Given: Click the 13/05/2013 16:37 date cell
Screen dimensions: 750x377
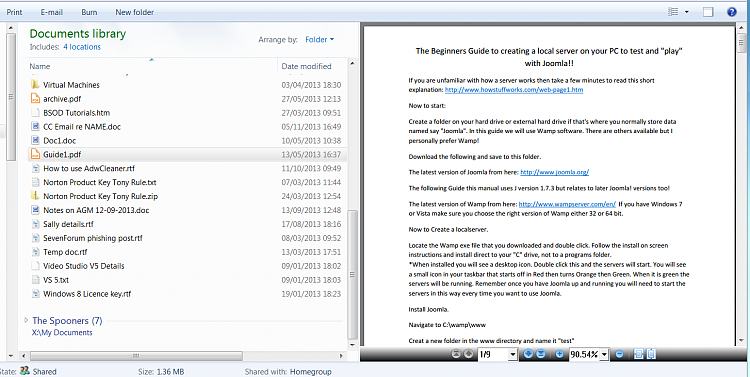Looking at the screenshot, I should pyautogui.click(x=311, y=154).
